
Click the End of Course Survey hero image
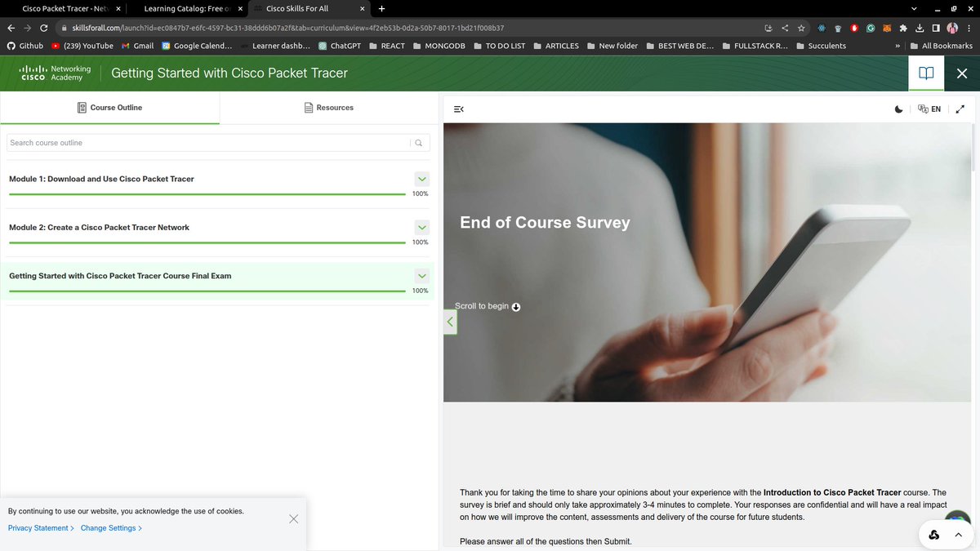pyautogui.click(x=707, y=262)
